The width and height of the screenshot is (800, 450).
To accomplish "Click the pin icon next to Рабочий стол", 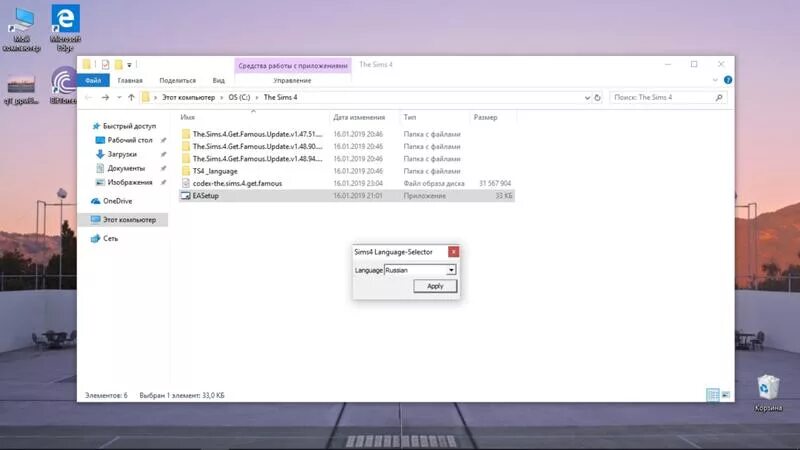I will (x=163, y=140).
